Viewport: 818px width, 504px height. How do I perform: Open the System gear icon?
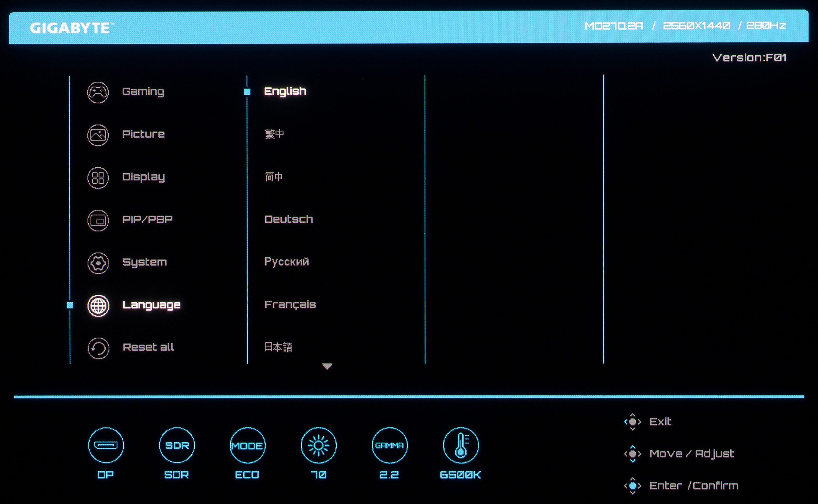98,263
